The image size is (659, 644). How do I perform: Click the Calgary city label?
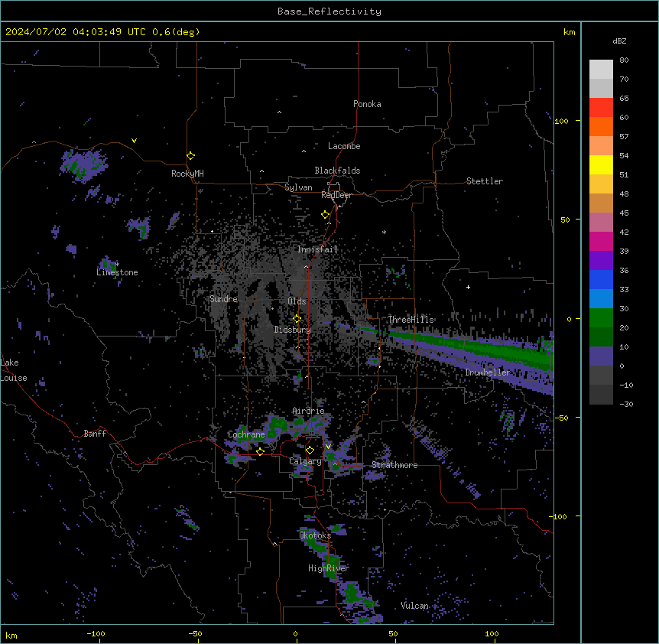(305, 461)
